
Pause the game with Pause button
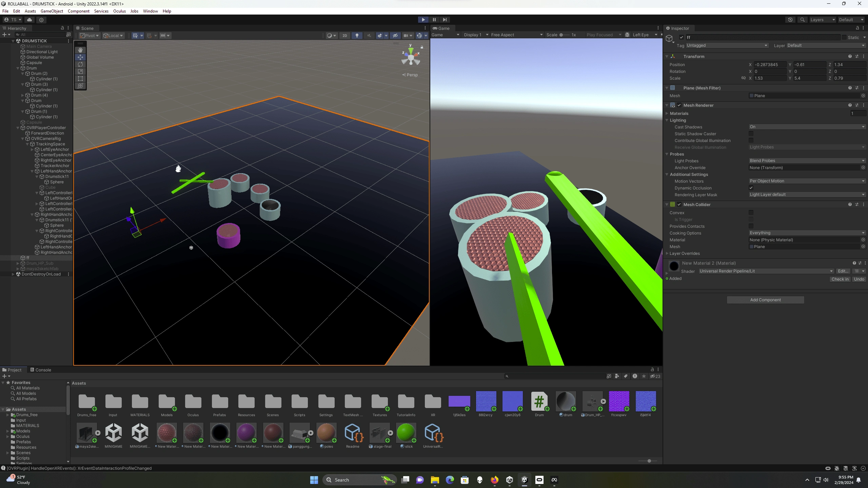[x=434, y=20]
